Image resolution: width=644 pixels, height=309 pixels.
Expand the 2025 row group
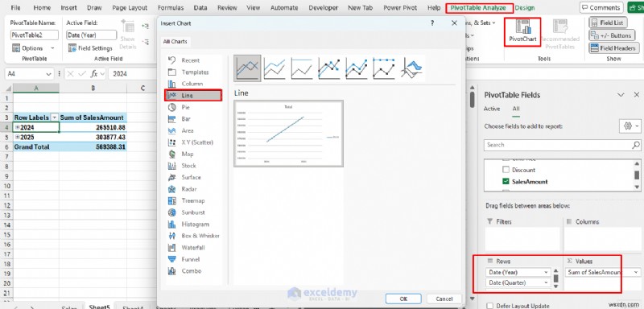pos(17,137)
